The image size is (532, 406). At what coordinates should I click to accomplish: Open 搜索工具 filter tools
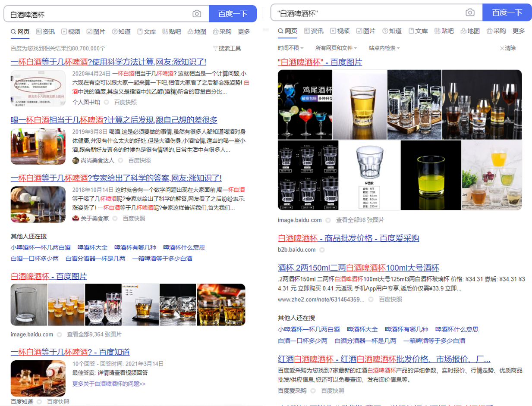(x=227, y=48)
